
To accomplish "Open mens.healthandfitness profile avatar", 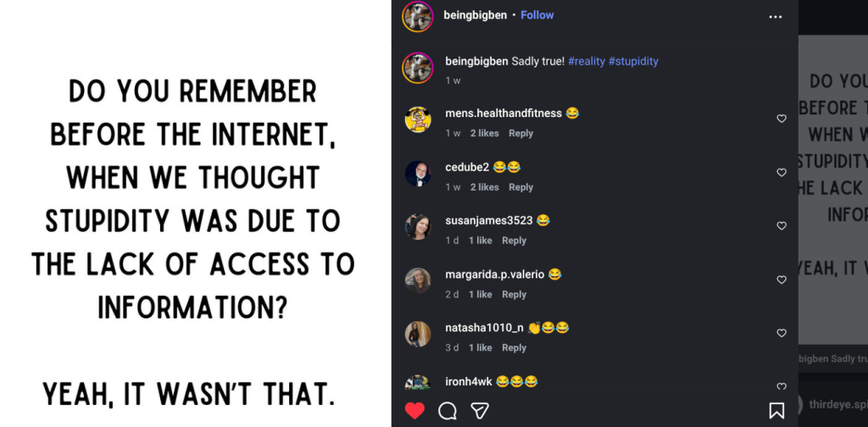I will click(418, 119).
